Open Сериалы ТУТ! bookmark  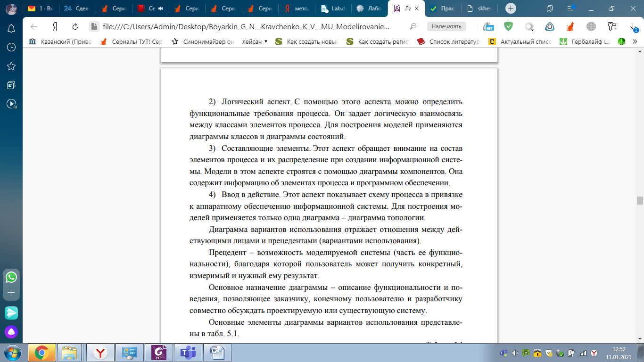pyautogui.click(x=132, y=41)
